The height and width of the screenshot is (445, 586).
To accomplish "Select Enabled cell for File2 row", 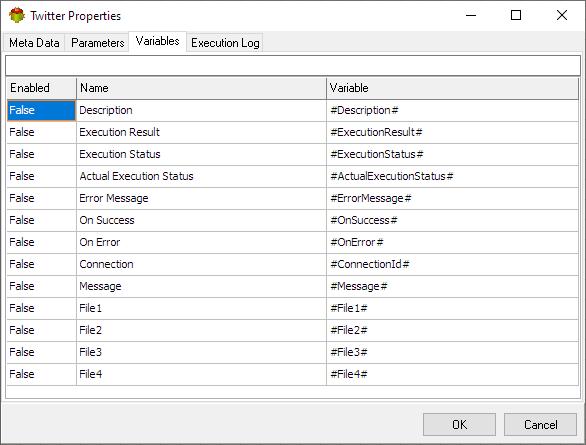I will [41, 330].
